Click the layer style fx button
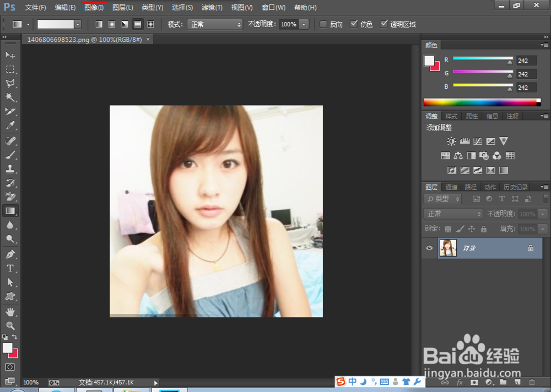The width and height of the screenshot is (551, 392). point(460,382)
